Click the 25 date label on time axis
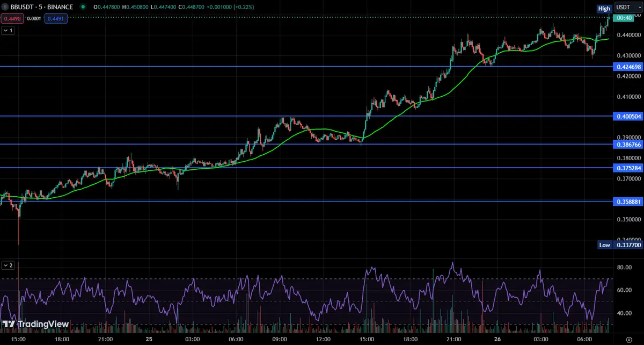 coord(149,340)
